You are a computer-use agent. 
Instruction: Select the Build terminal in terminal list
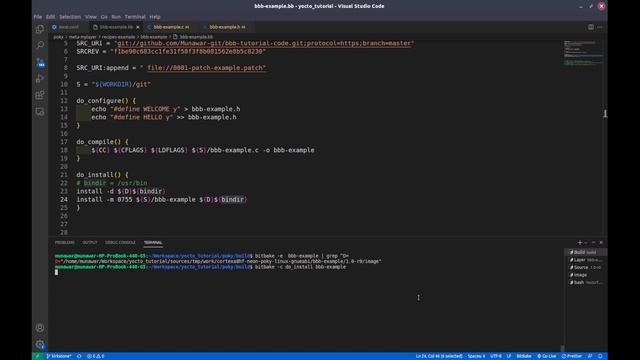[585, 252]
